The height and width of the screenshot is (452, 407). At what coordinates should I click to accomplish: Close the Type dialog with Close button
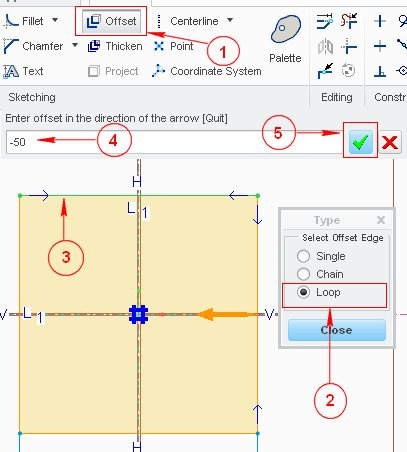pyautogui.click(x=337, y=330)
